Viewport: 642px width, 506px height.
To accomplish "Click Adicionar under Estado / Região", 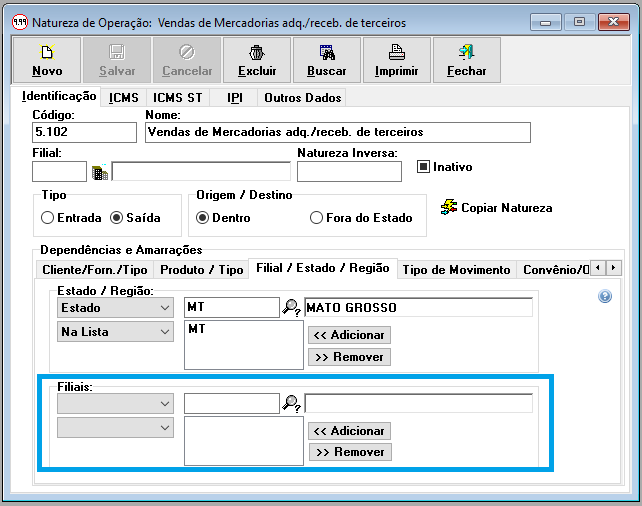I will tap(349, 335).
